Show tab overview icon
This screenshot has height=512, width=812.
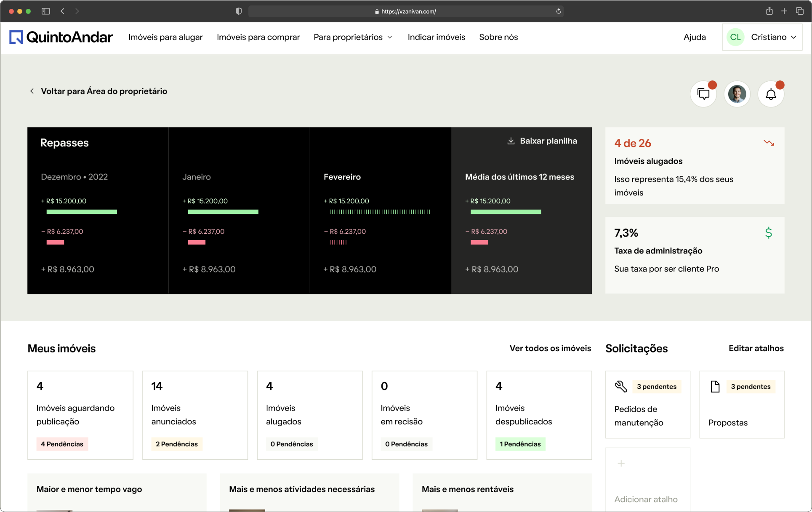tap(800, 11)
